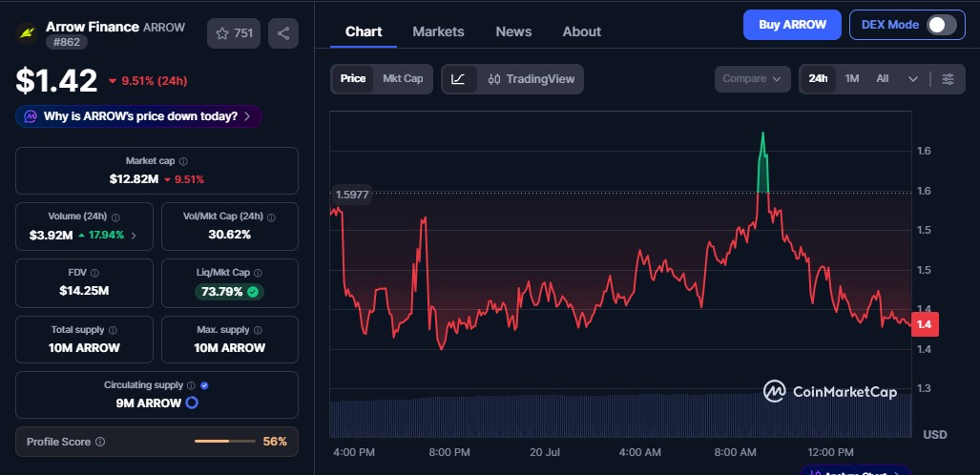This screenshot has width=980, height=475.
Task: Open the share icon button
Action: [x=283, y=33]
